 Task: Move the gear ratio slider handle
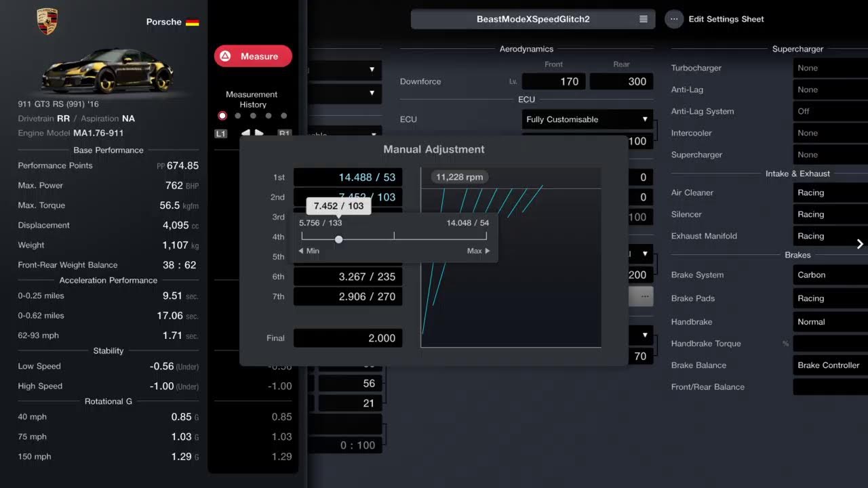point(338,239)
